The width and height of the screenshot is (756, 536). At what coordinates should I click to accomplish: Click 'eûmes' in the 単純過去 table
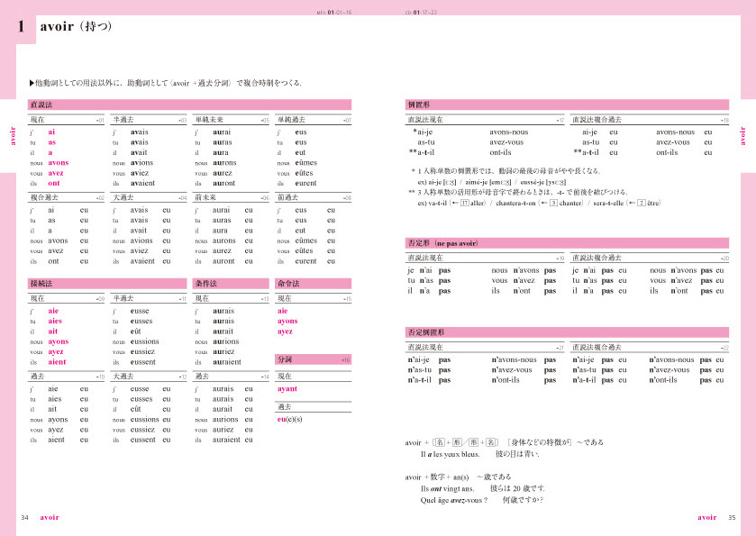click(x=306, y=163)
